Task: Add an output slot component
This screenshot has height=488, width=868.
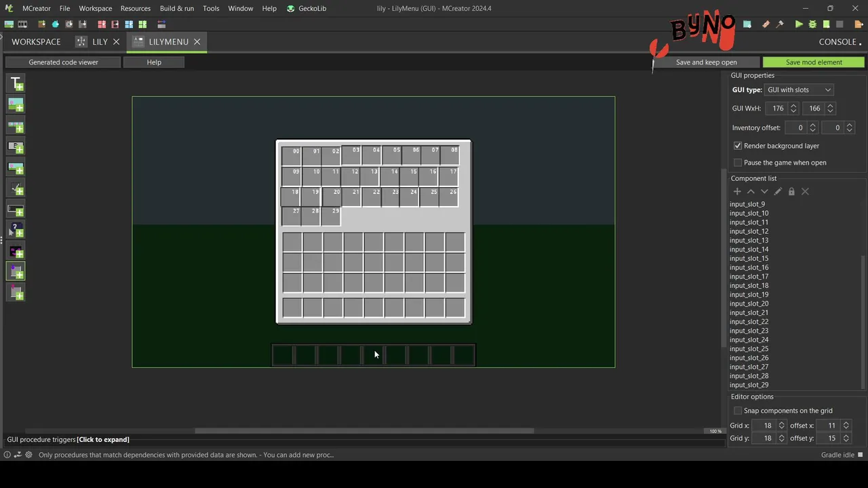Action: 16,293
